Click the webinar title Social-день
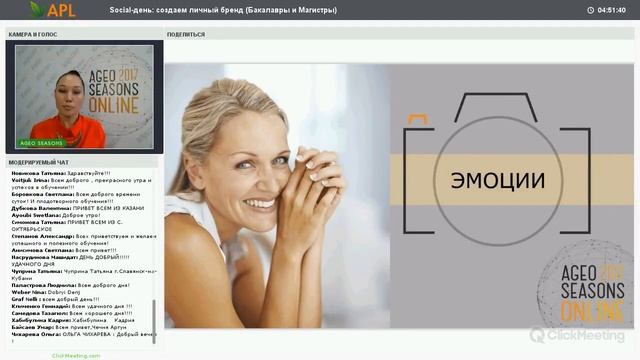Viewport: 640px width, 360px height. tap(223, 10)
